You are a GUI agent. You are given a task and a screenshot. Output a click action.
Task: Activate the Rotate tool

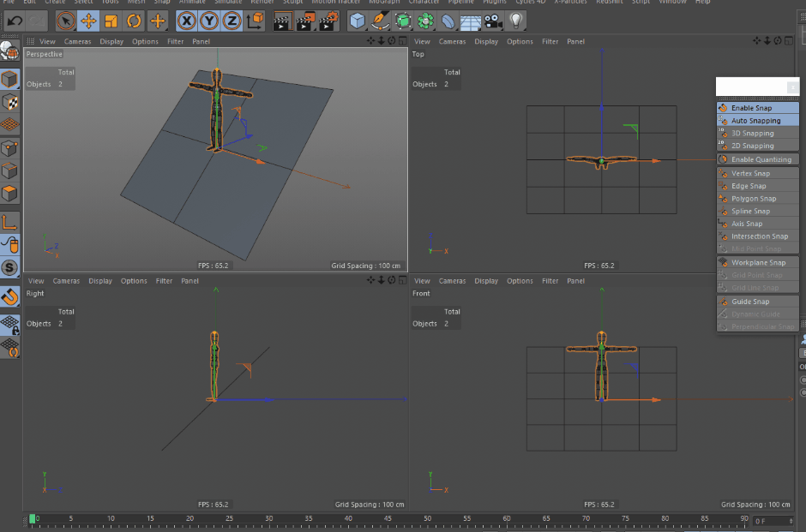point(134,21)
